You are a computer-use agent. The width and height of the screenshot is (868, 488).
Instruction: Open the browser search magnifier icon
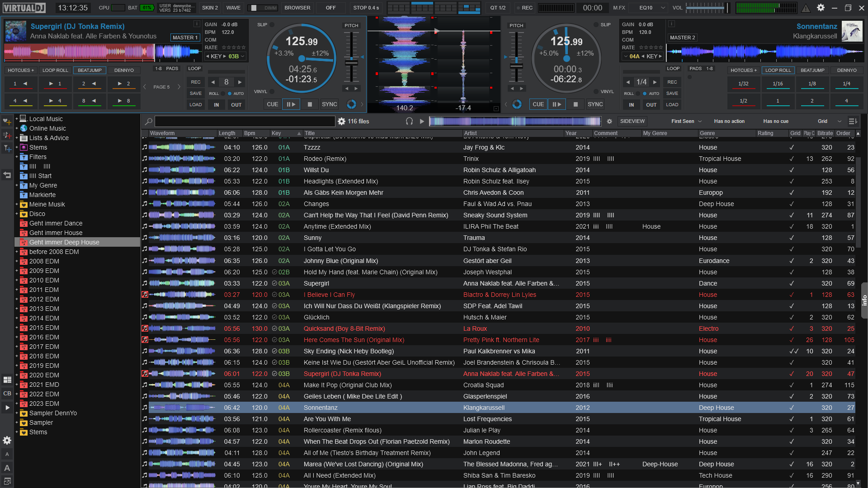coord(149,121)
